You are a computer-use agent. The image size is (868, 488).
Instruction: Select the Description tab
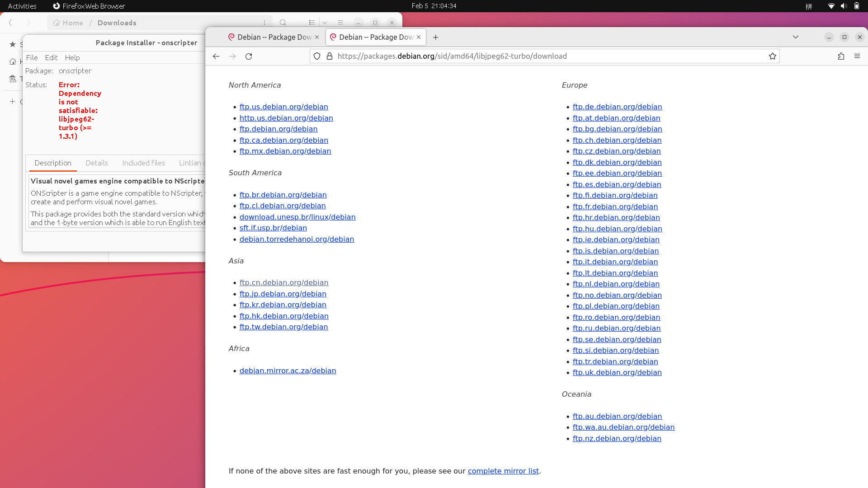tap(53, 163)
